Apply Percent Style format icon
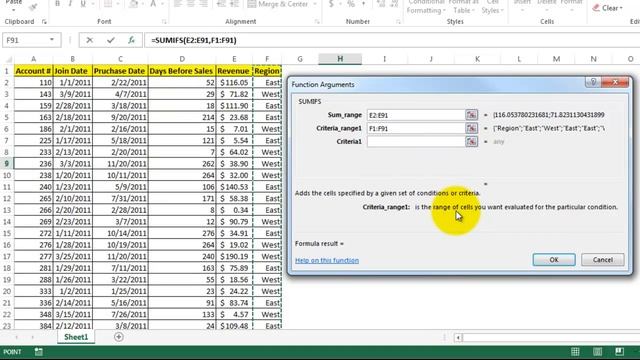Screen dimensions: 640x360 click(351, 4)
